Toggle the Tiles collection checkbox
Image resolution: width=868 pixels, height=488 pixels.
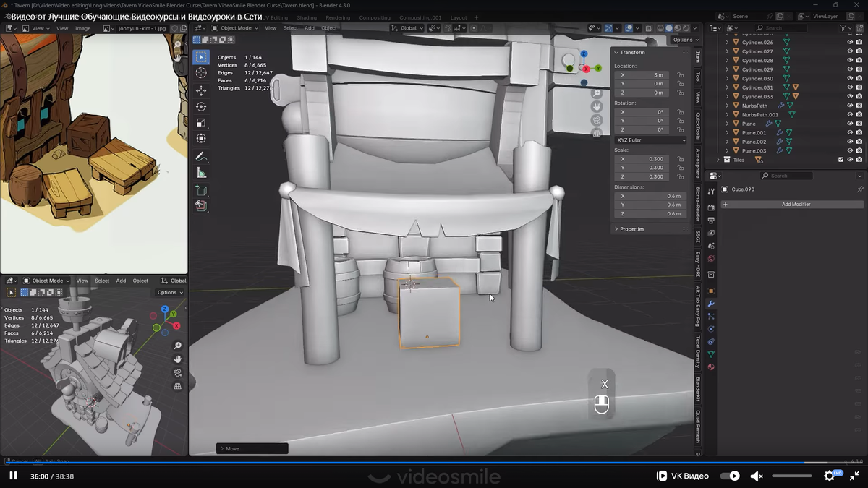(x=841, y=160)
